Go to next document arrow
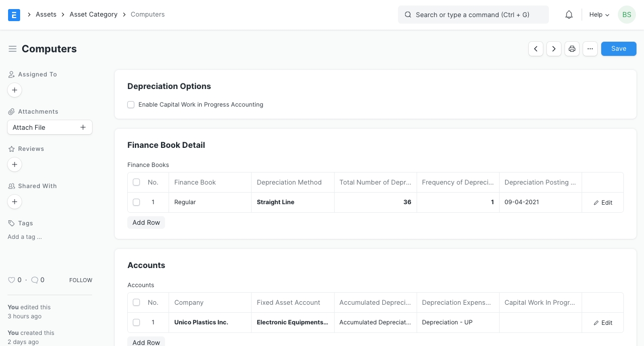The height and width of the screenshot is (346, 644). click(554, 49)
